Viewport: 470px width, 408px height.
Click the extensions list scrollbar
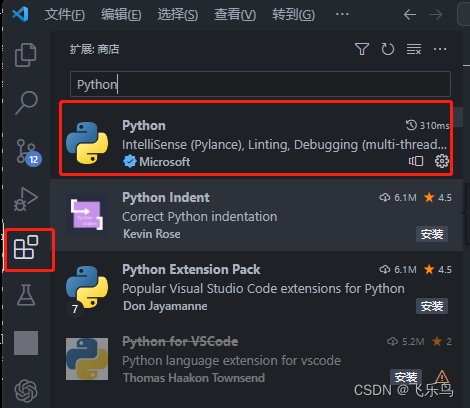click(x=459, y=117)
